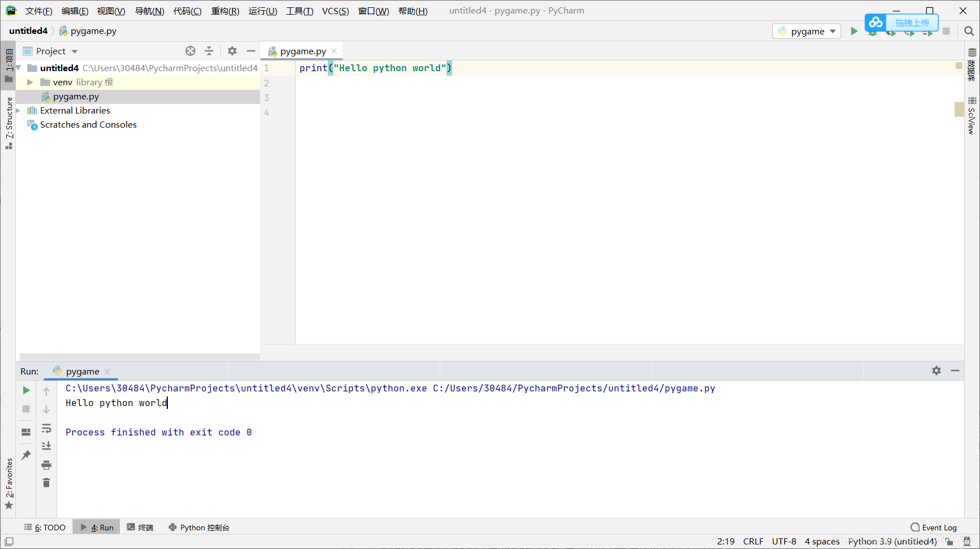
Task: Hide the Run tool window
Action: (x=955, y=371)
